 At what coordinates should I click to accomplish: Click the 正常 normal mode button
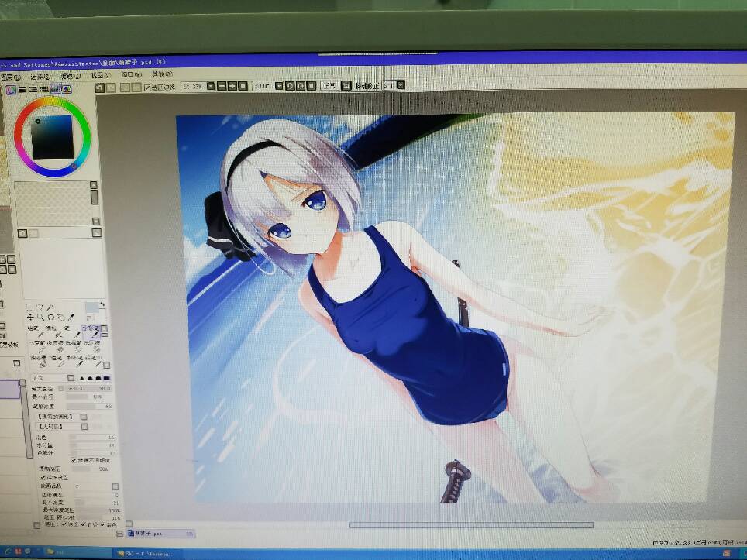[329, 86]
